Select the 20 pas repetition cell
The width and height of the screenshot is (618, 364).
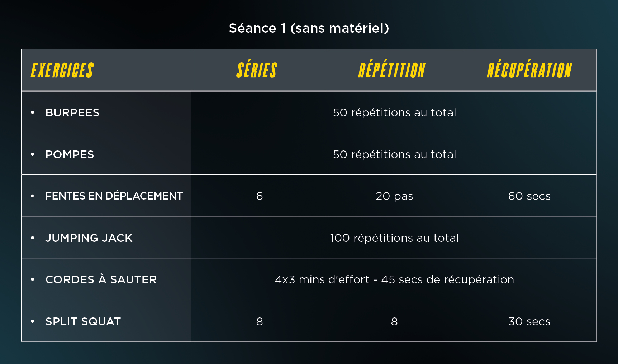click(x=394, y=196)
